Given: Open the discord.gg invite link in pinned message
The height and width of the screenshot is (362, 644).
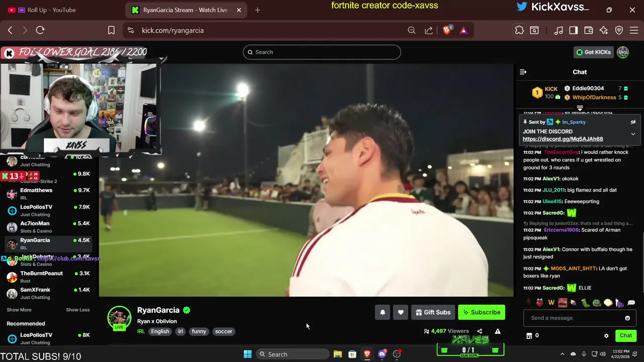Looking at the screenshot, I should [562, 139].
